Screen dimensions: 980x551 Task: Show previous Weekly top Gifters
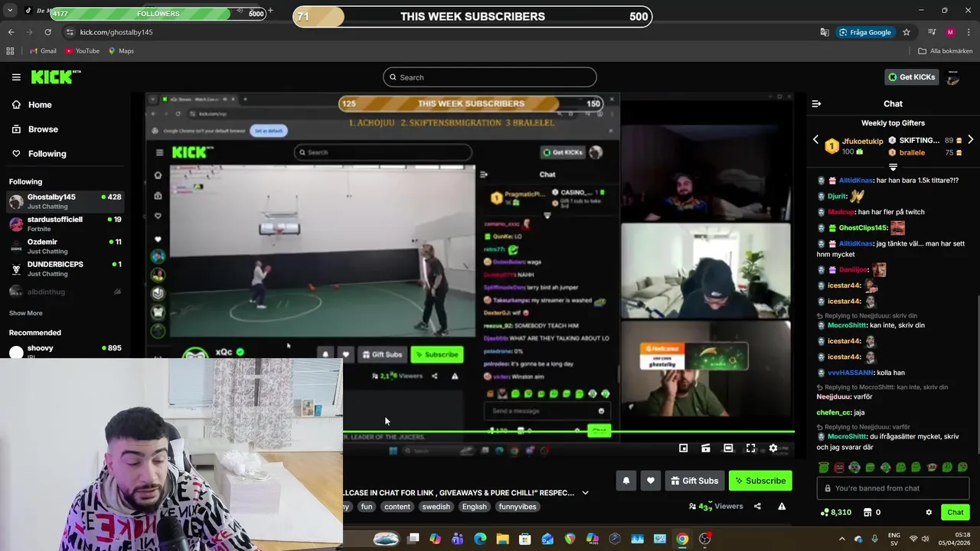click(x=815, y=140)
